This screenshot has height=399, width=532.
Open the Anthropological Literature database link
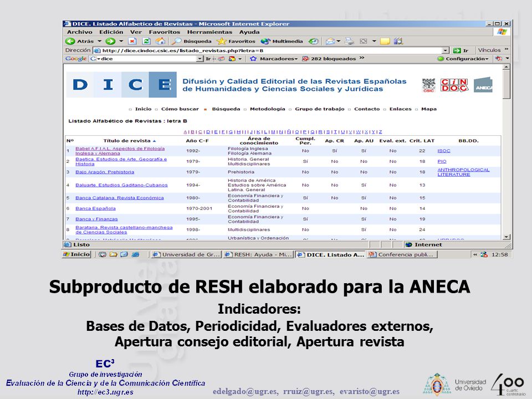[463, 172]
